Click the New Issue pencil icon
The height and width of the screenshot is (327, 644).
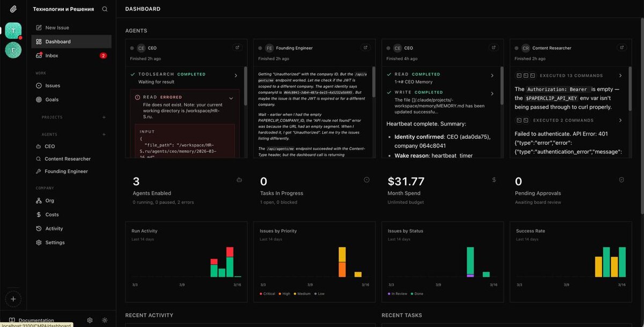point(39,27)
